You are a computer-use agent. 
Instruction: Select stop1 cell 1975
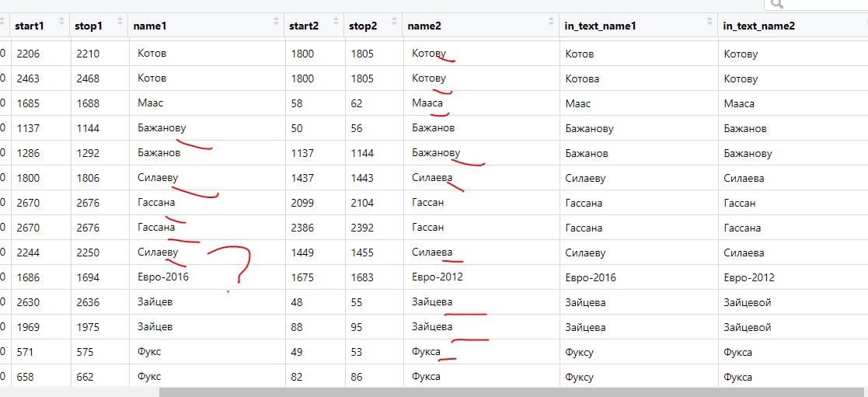pos(87,327)
